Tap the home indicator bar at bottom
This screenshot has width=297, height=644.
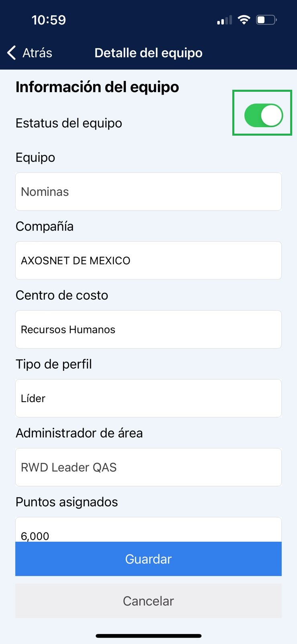coord(148,636)
